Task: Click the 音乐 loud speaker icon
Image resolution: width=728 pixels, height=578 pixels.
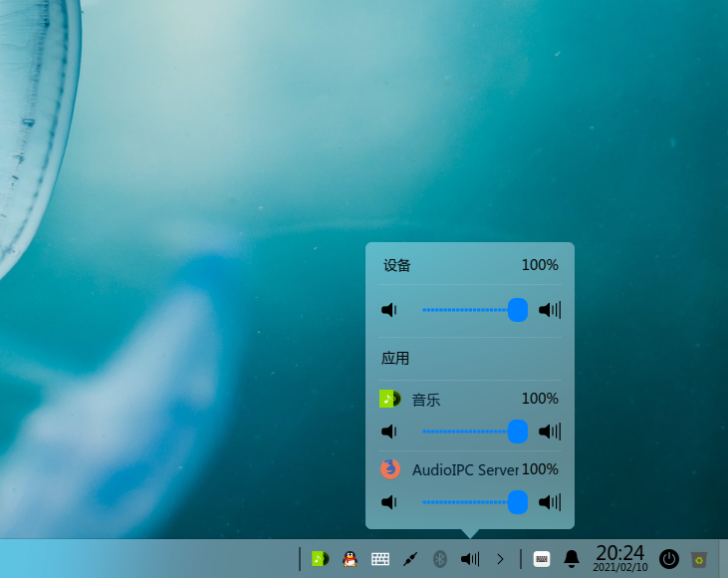Action: point(550,432)
